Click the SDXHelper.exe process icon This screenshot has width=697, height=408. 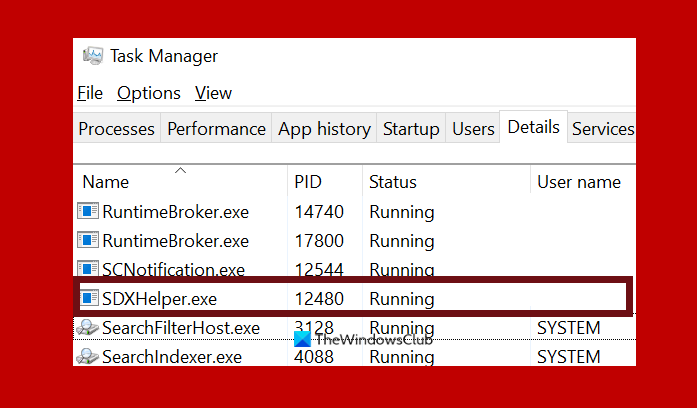[x=89, y=299]
